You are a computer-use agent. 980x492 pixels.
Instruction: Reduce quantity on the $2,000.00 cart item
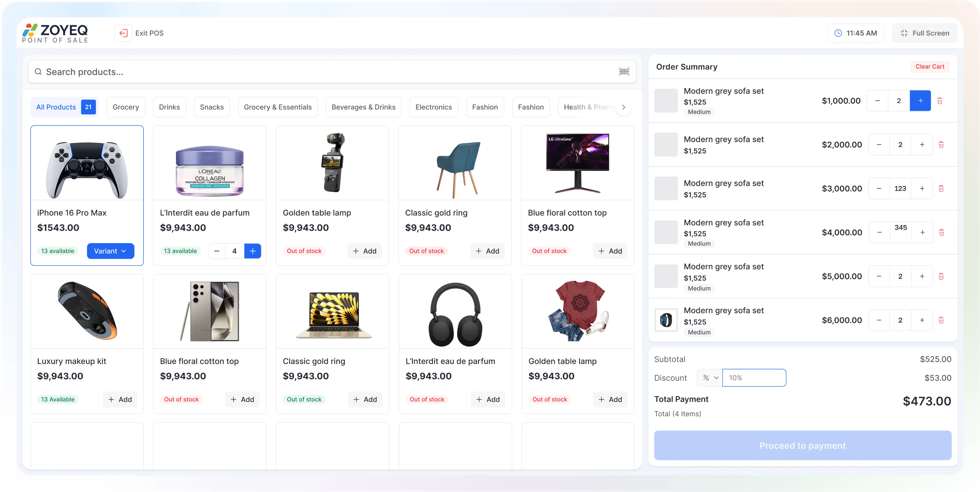tap(879, 144)
